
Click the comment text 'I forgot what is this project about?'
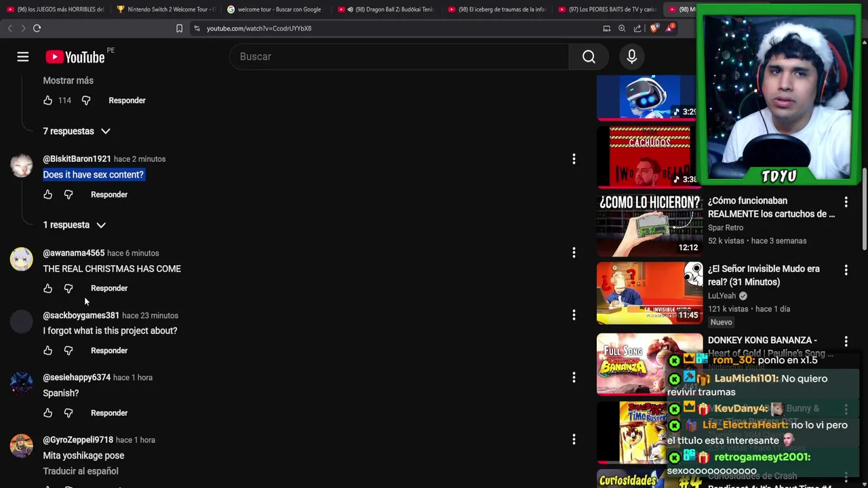click(110, 331)
